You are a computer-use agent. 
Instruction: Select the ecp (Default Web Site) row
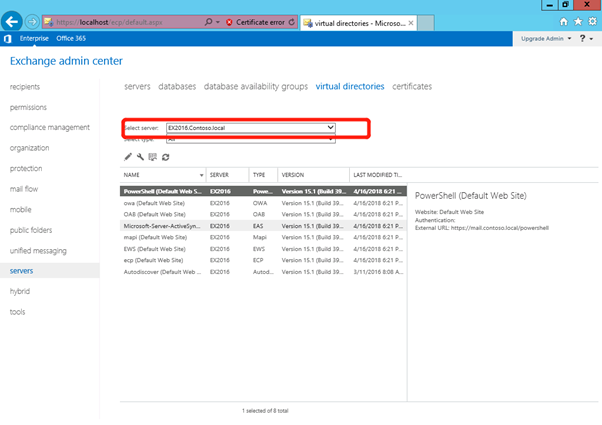tap(263, 260)
